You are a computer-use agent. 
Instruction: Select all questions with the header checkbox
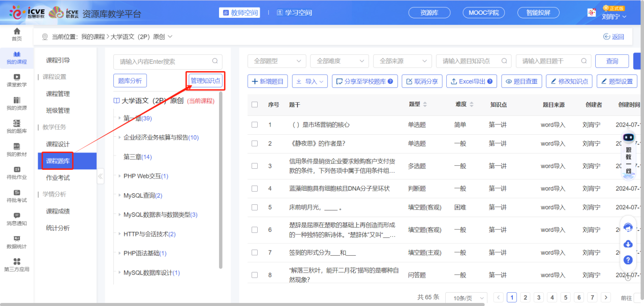coord(255,104)
